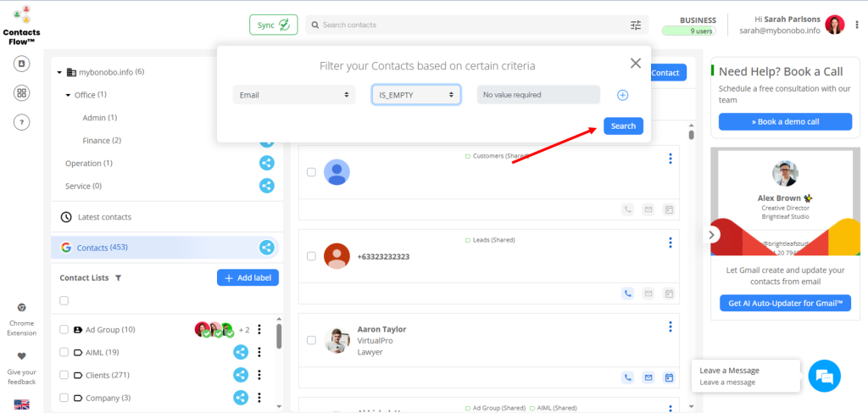868x413 pixels.
Task: Open the live chat bubble icon
Action: coord(824,376)
